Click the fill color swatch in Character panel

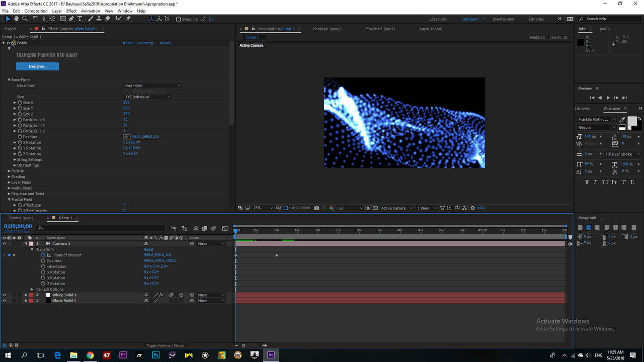[631, 121]
